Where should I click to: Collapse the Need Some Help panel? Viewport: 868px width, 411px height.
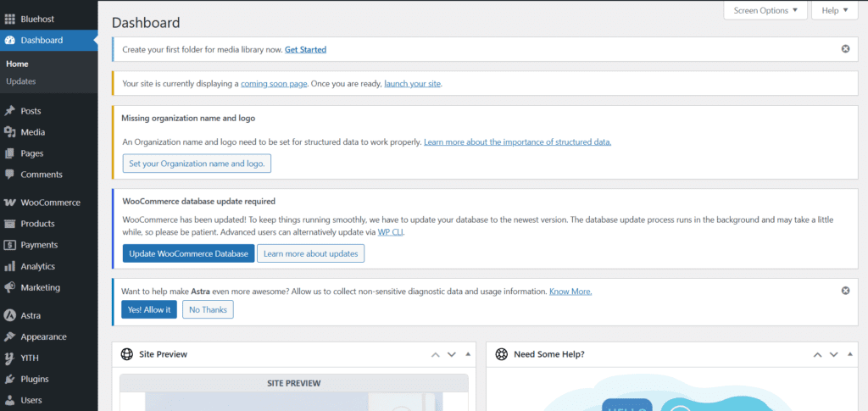[849, 354]
